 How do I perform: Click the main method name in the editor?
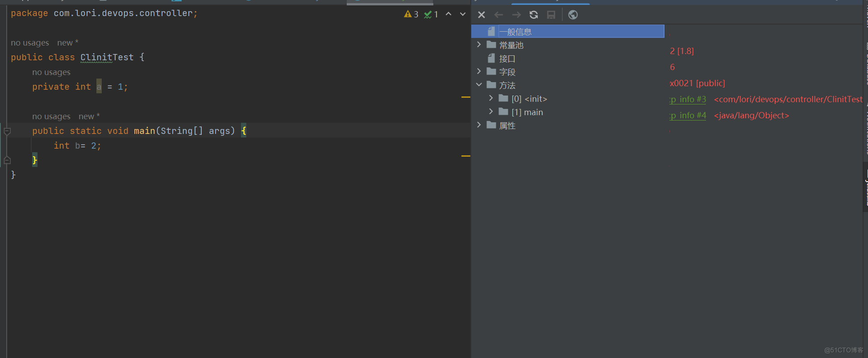145,131
